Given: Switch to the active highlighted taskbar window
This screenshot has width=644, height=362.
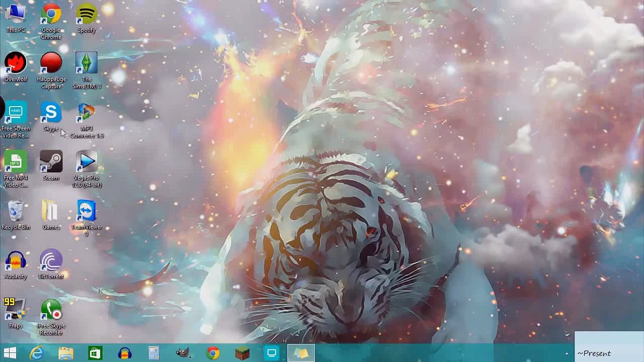Looking at the screenshot, I should pyautogui.click(x=301, y=353).
